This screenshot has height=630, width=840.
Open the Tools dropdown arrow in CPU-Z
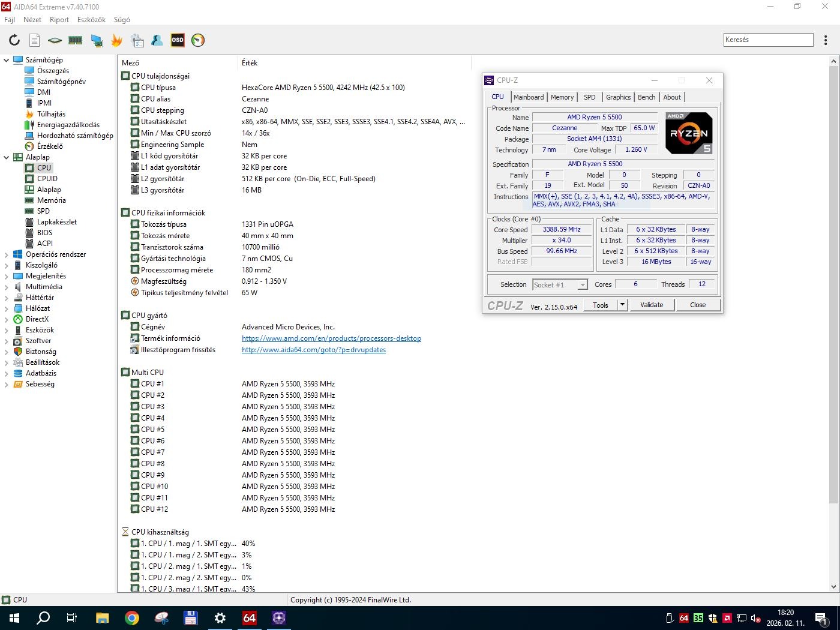(x=622, y=305)
